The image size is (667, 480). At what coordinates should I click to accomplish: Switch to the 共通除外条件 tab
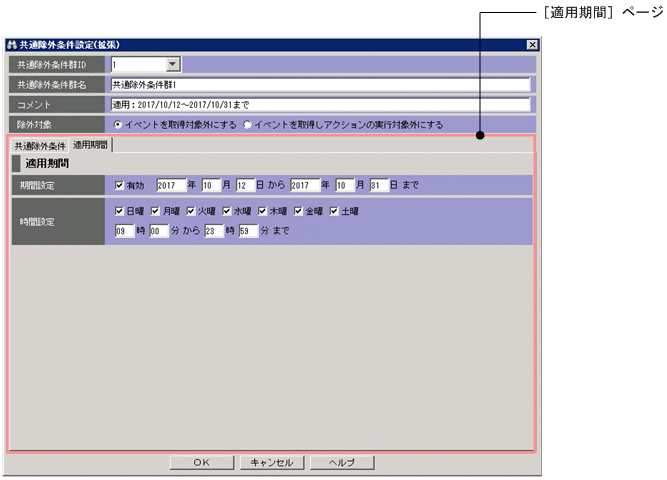[x=40, y=146]
